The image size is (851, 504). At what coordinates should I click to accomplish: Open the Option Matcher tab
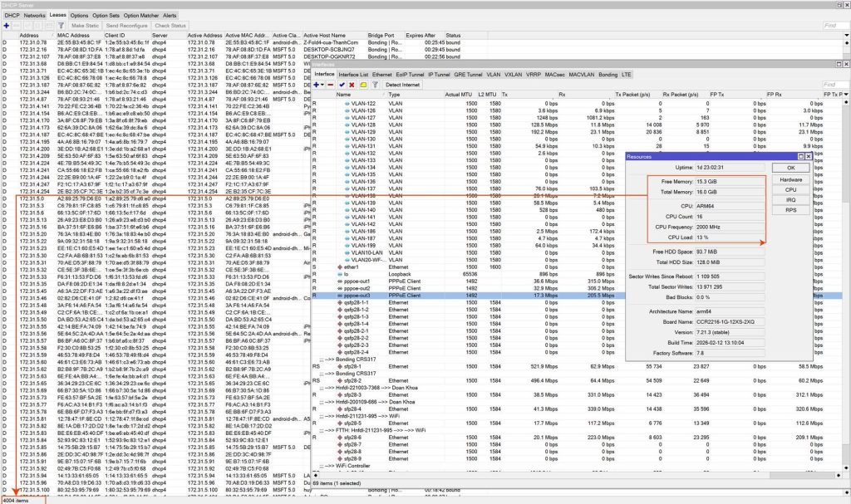tap(140, 15)
